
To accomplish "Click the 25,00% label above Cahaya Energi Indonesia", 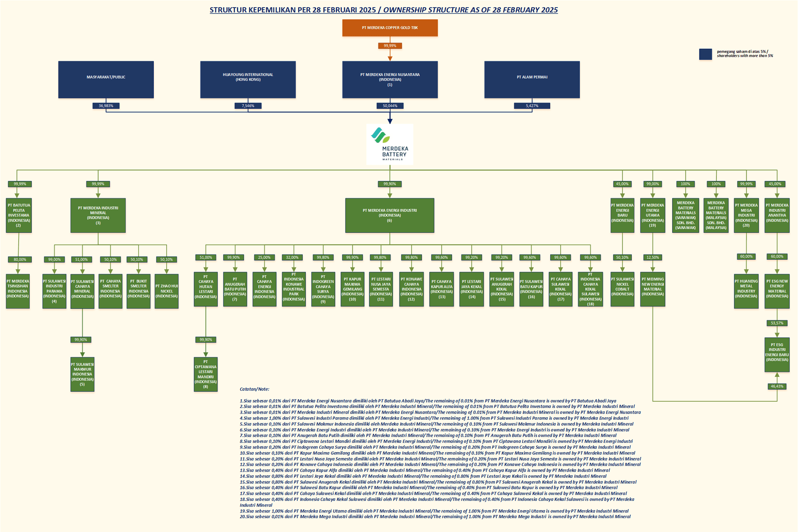I will pyautogui.click(x=264, y=257).
